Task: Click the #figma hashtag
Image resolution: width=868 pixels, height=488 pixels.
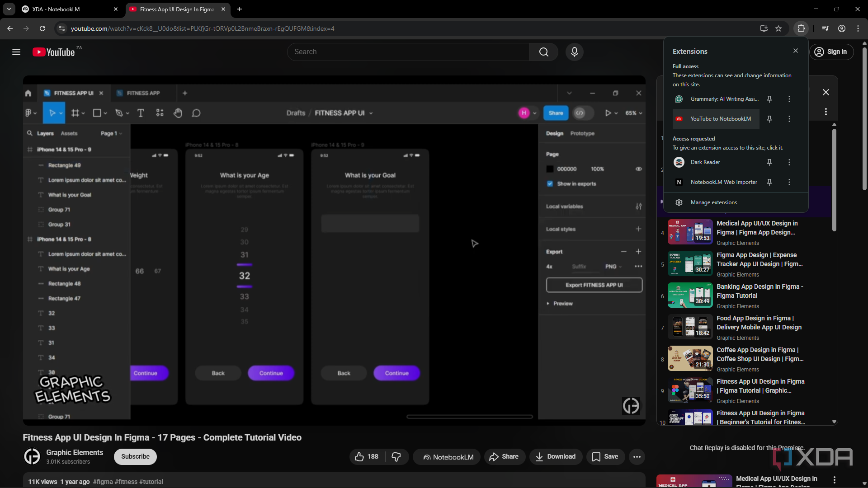Action: 103,482
